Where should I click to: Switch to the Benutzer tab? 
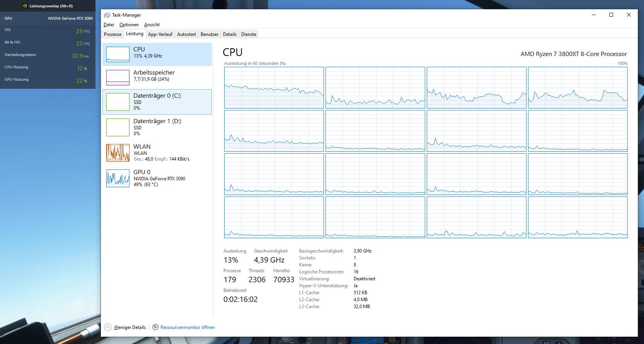(210, 34)
